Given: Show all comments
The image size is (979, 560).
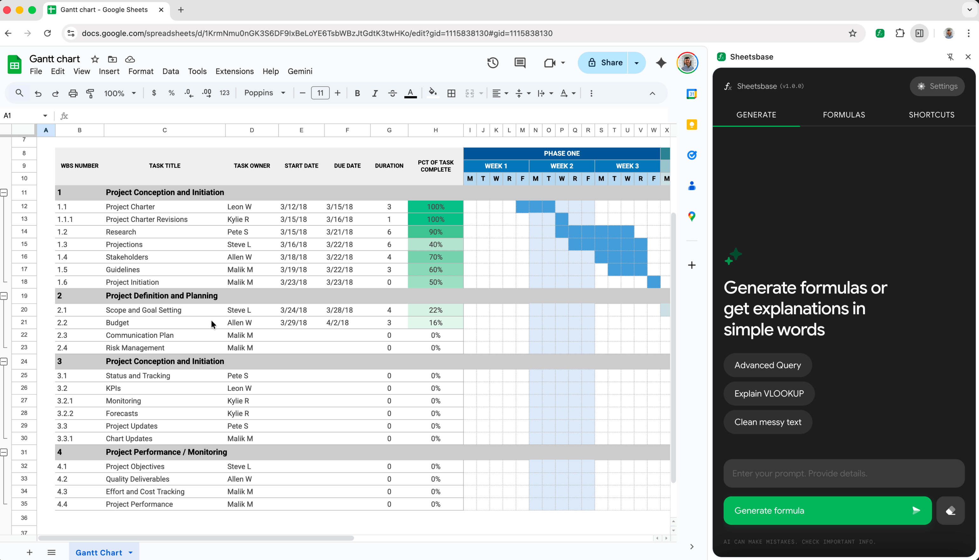Looking at the screenshot, I should [x=520, y=63].
